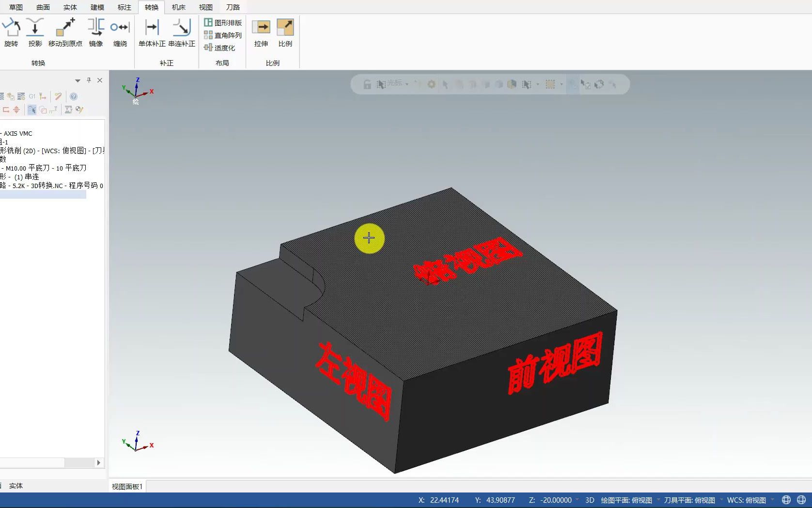The width and height of the screenshot is (812, 508).
Task: Open the 绘图平面: 俯视图 dropdown
Action: tap(627, 500)
